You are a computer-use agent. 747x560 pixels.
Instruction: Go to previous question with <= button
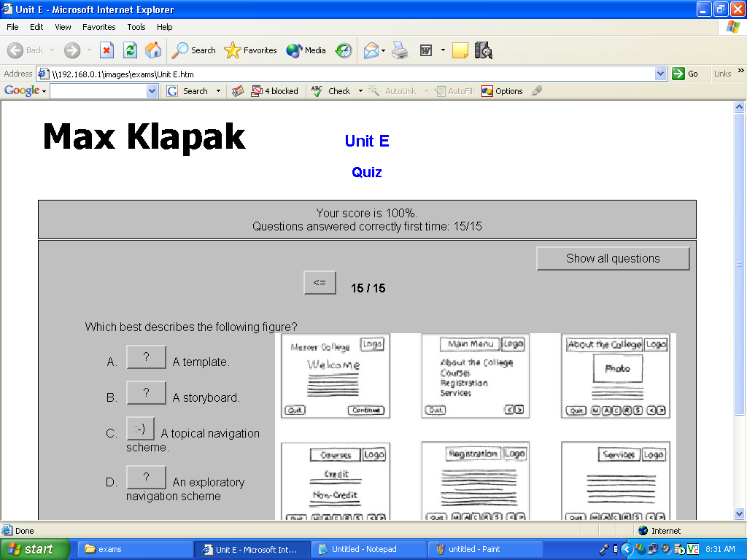[320, 283]
